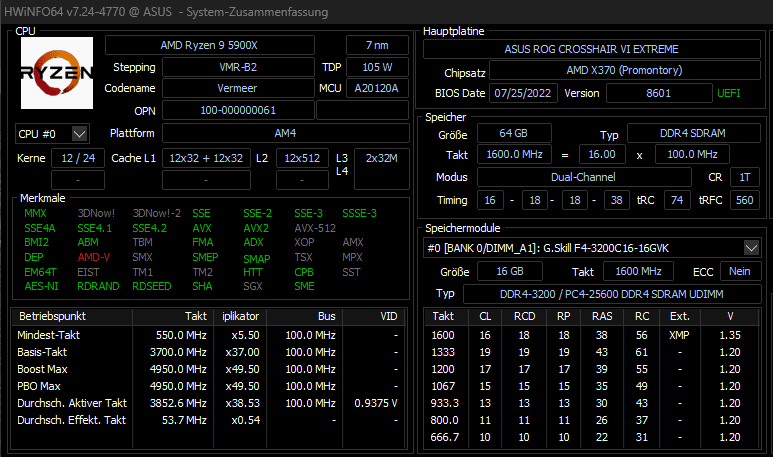Click the A20120A MCU value
This screenshot has height=457, width=773.
377,88
